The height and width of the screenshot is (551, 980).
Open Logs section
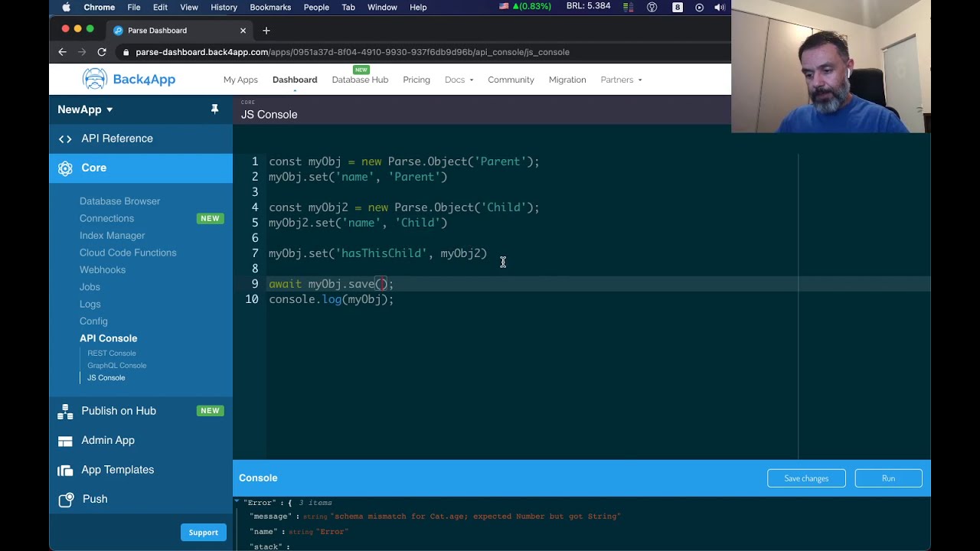[90, 304]
